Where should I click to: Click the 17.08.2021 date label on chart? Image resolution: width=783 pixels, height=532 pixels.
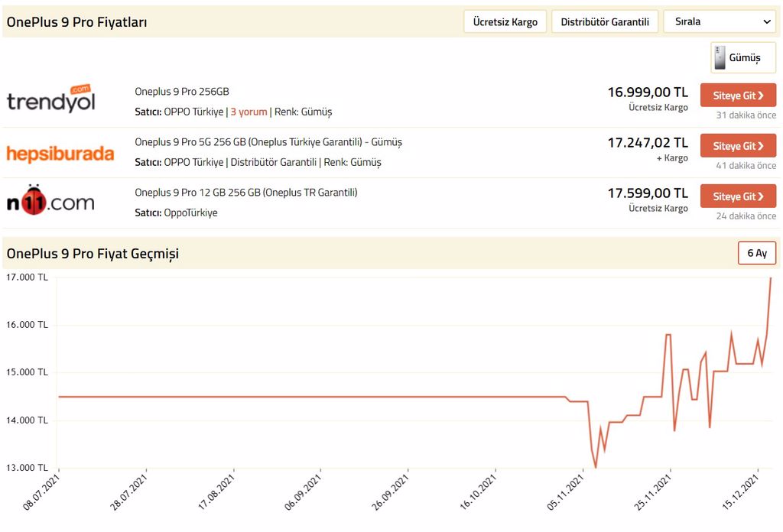pos(215,492)
